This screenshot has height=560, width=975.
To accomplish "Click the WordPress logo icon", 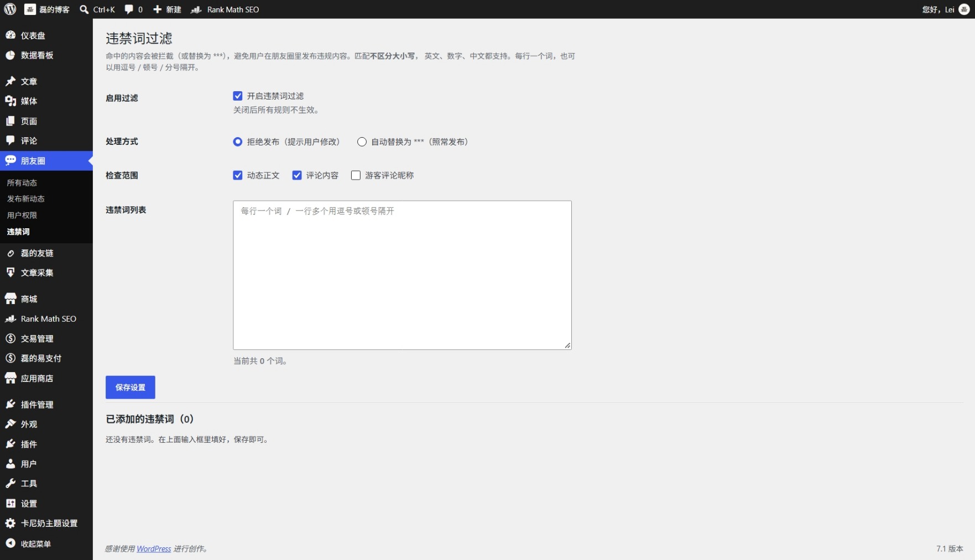I will click(x=10, y=9).
